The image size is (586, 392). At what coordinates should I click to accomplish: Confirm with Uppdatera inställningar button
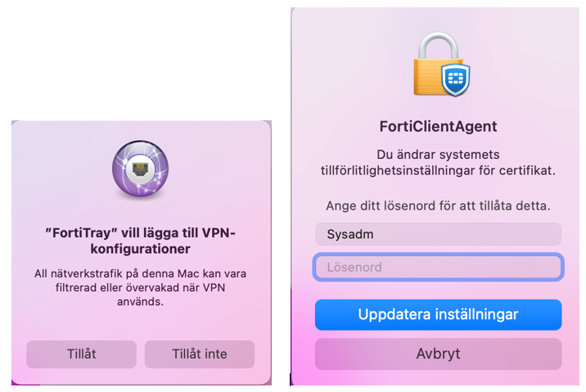(438, 314)
